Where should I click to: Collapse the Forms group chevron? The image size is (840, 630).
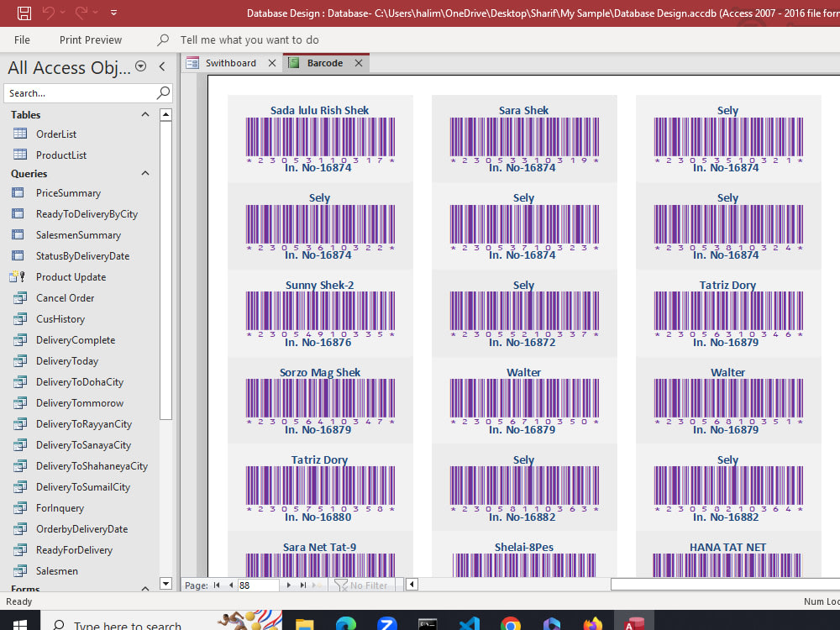pyautogui.click(x=145, y=588)
